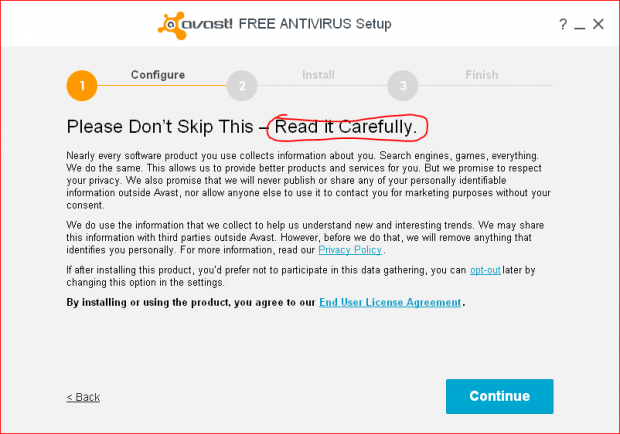Follow the opt-out link
This screenshot has width=620, height=434.
pyautogui.click(x=485, y=270)
